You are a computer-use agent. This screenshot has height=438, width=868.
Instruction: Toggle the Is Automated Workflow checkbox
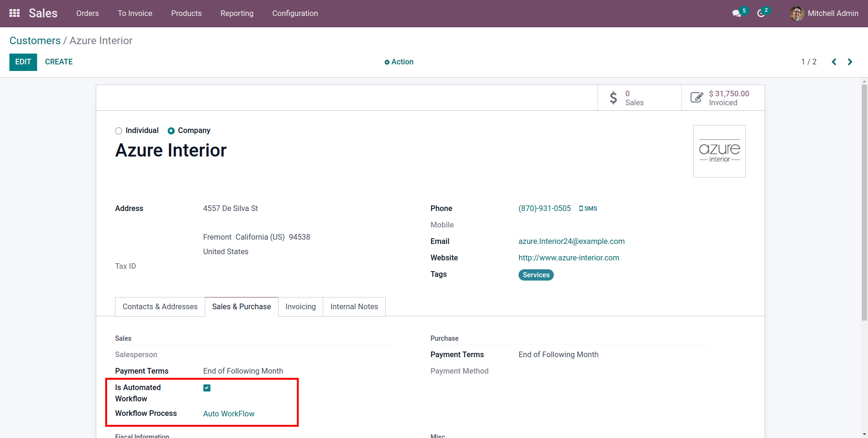pos(207,388)
